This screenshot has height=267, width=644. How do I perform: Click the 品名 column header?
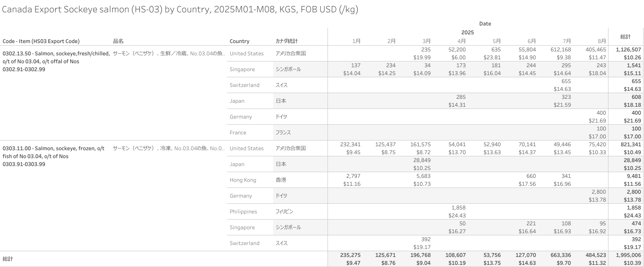click(118, 41)
